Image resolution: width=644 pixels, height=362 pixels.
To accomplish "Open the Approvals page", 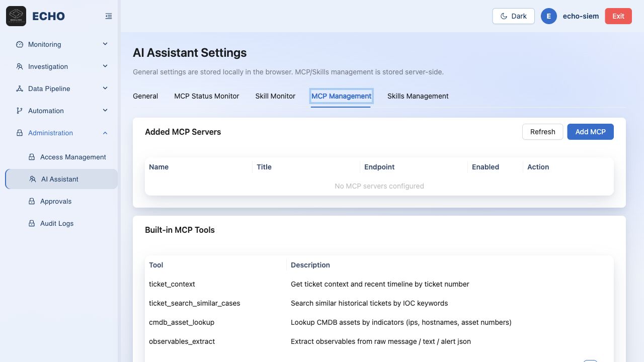I will (x=61, y=201).
